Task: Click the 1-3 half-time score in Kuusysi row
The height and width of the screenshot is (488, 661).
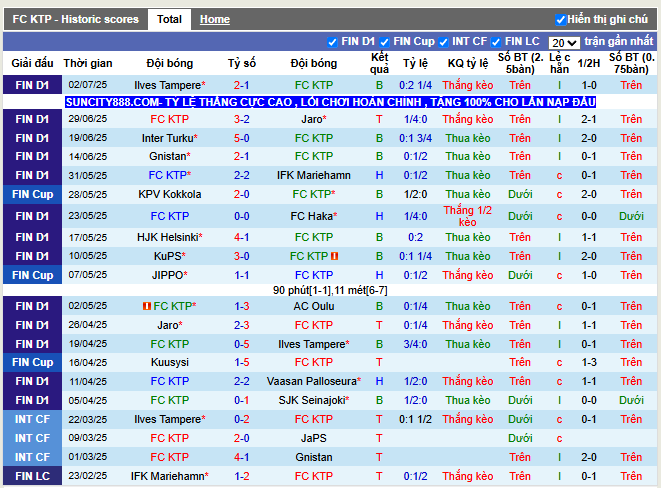Action: [x=588, y=362]
